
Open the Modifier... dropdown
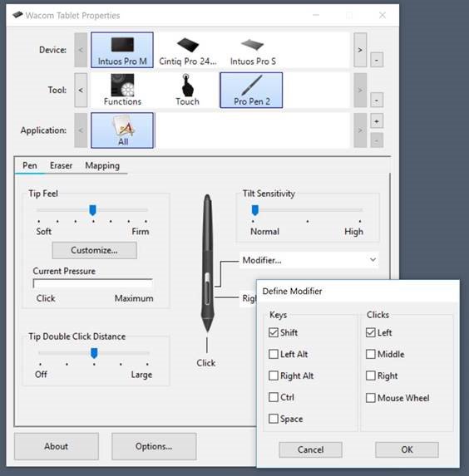[309, 260]
